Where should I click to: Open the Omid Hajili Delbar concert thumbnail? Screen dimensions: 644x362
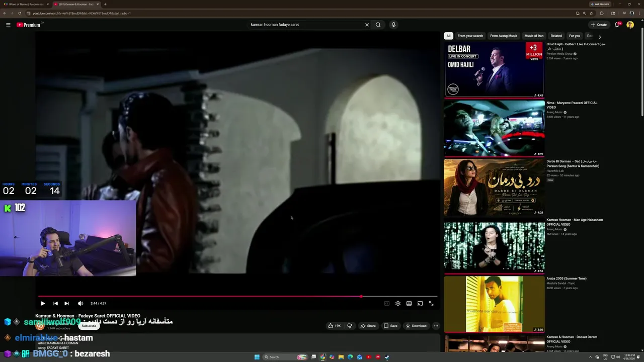[494, 69]
